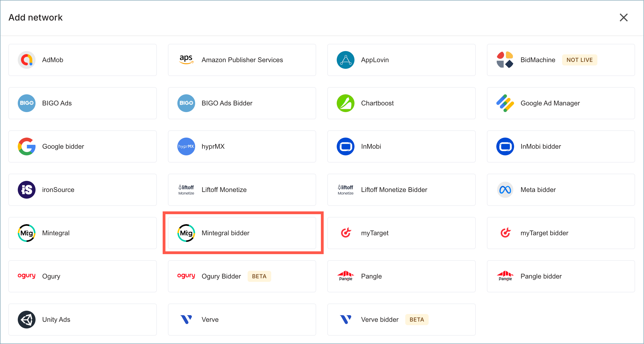Add the AppLovin network
The image size is (644, 344).
[x=401, y=60]
